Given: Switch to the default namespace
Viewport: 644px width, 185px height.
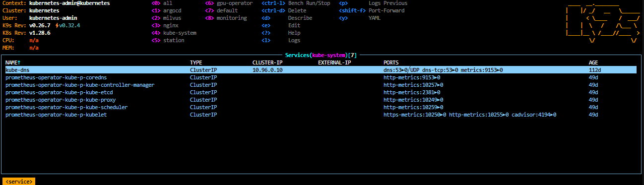Looking at the screenshot, I should 221,10.
